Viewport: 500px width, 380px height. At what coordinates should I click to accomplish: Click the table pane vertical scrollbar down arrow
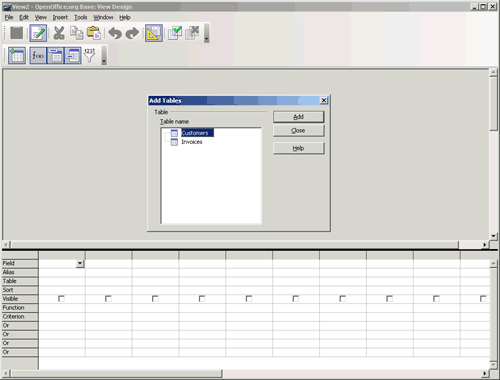[494, 236]
